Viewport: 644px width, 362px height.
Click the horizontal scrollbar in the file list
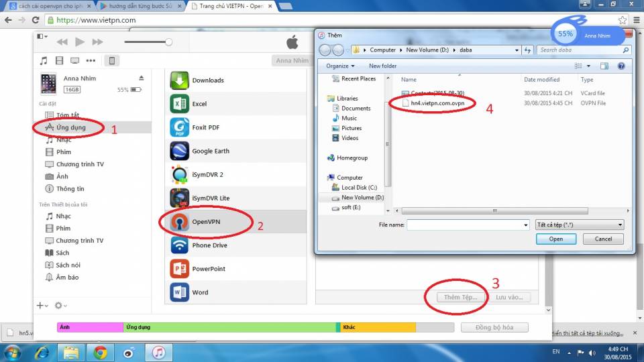pyautogui.click(x=495, y=211)
